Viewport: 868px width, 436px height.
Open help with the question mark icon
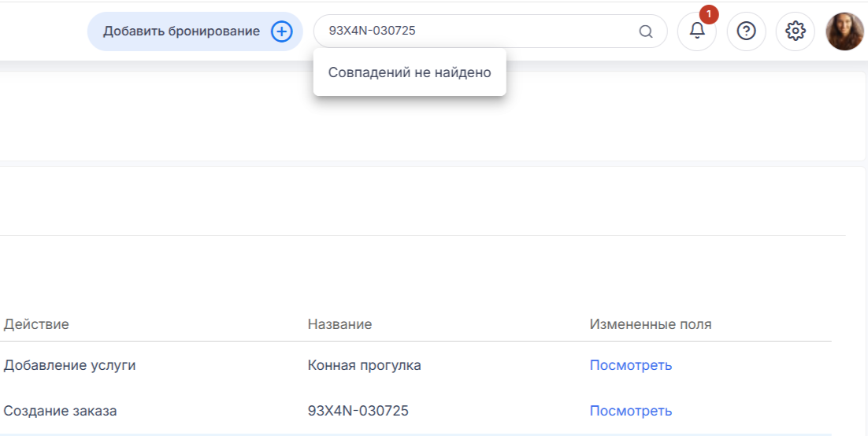[x=746, y=31]
